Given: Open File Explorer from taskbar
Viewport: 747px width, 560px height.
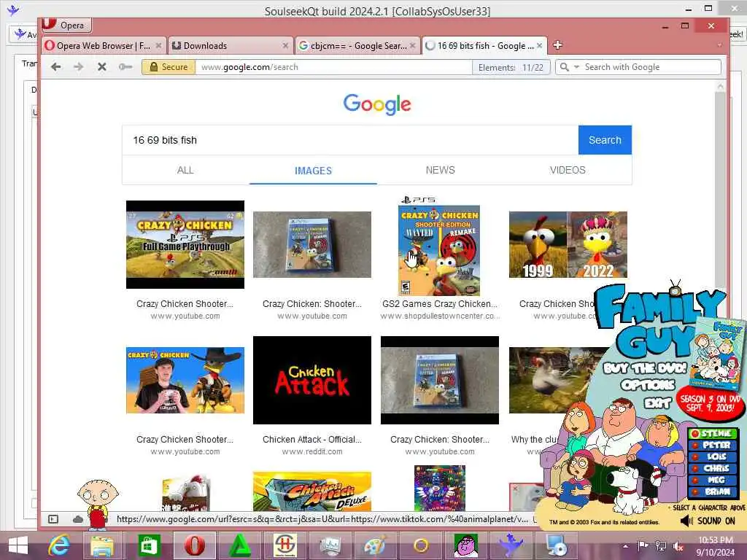Looking at the screenshot, I should [x=102, y=545].
